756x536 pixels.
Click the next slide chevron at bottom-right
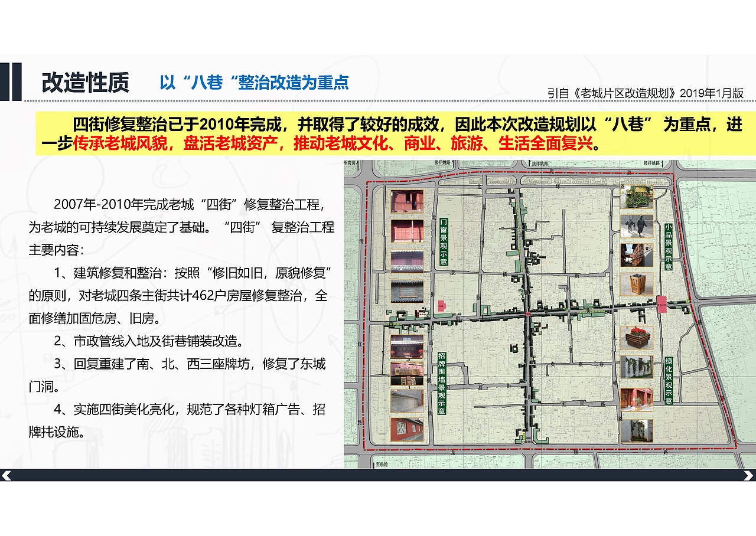(749, 476)
